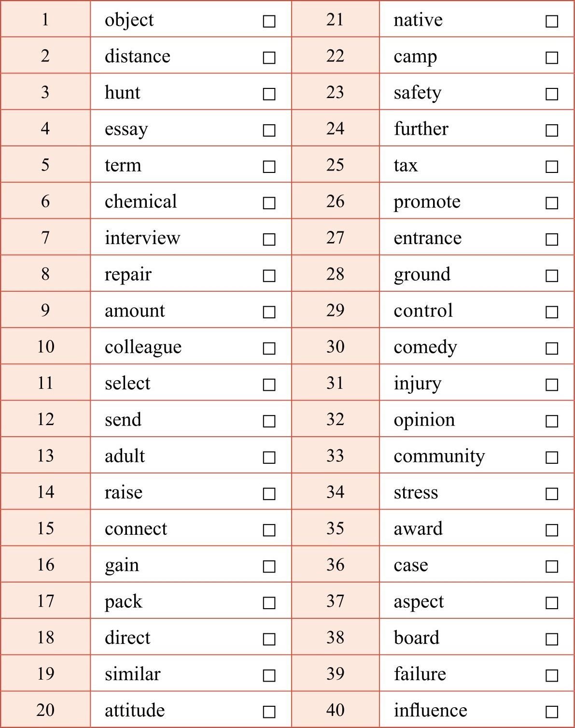
Task: Tick the checkbox for 'chemical'
Action: [269, 203]
